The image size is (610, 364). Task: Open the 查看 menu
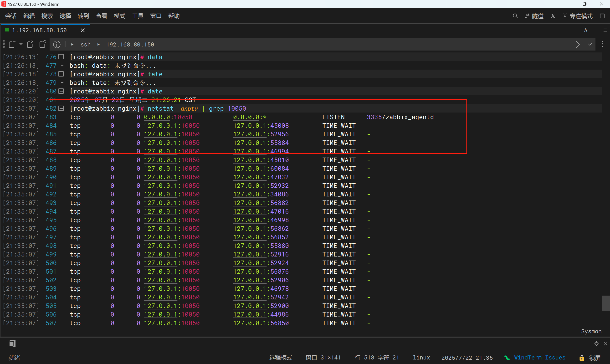pyautogui.click(x=102, y=16)
